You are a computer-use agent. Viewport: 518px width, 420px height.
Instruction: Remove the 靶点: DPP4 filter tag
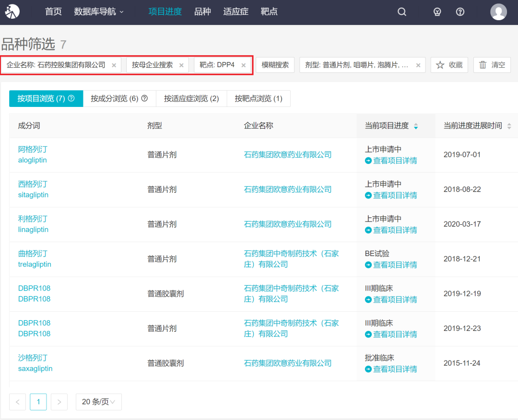(x=244, y=65)
